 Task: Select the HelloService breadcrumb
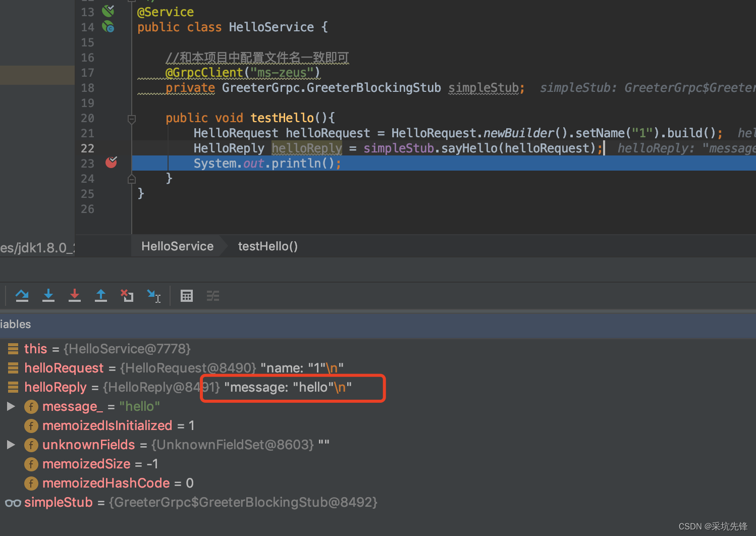click(177, 246)
